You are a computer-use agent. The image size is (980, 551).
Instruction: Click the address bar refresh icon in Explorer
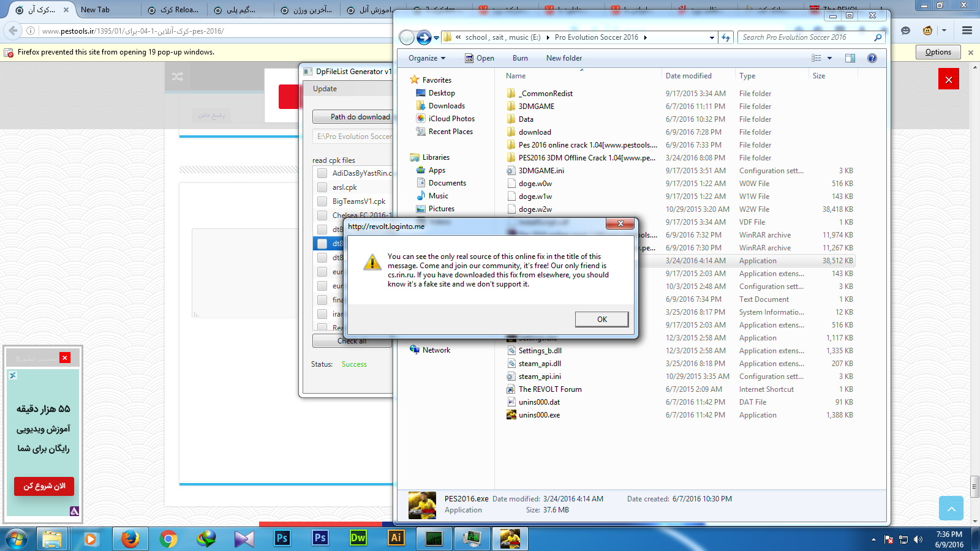pos(726,37)
